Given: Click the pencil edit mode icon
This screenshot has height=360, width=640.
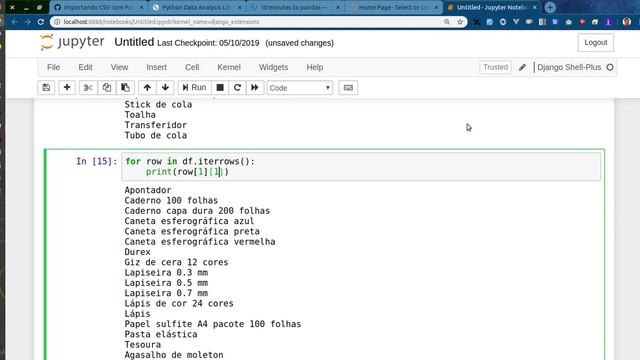Looking at the screenshot, I should pos(522,67).
